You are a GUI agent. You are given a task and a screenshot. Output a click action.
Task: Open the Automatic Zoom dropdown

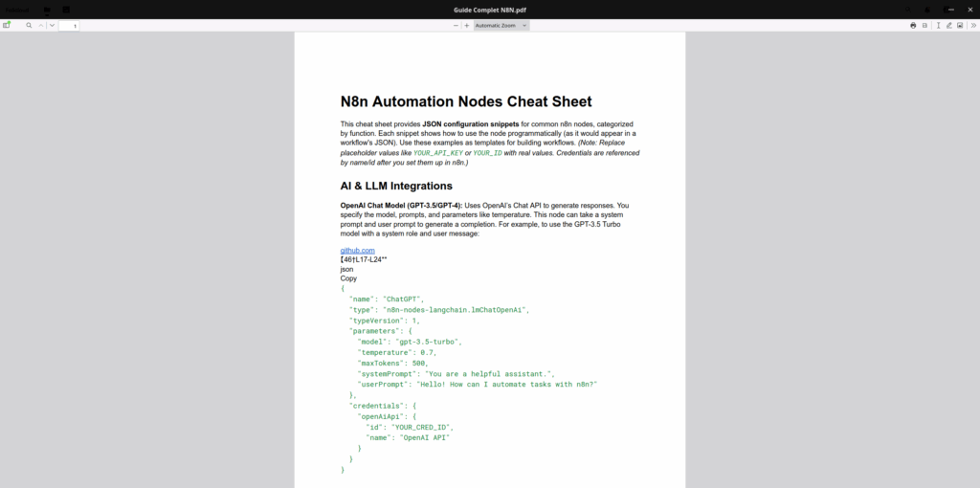click(501, 26)
